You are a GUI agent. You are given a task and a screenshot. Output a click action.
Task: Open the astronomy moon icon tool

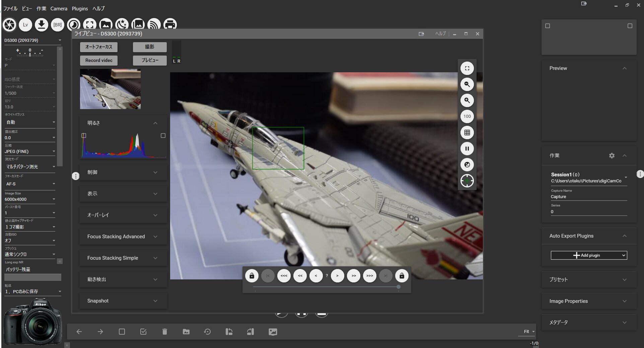tap(122, 24)
